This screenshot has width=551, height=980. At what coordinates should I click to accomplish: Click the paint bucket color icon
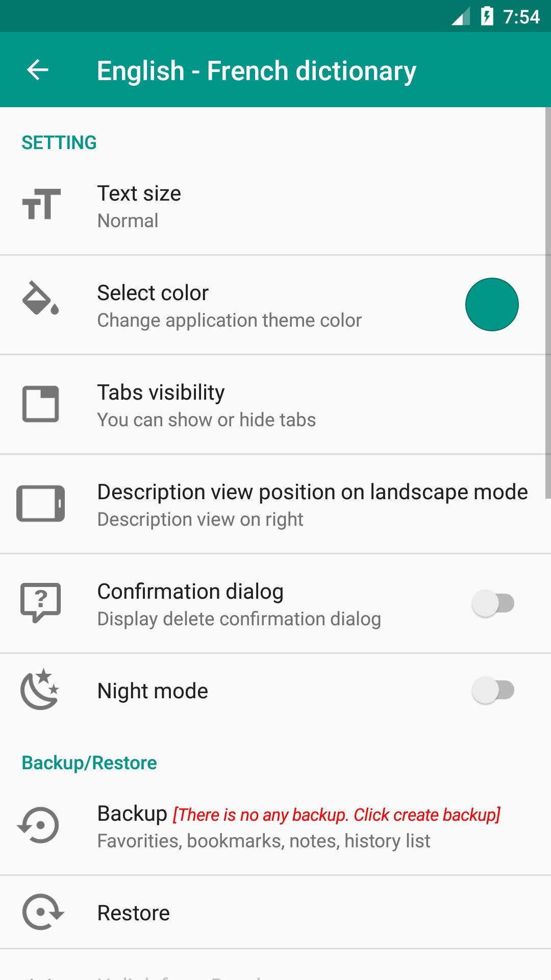coord(41,298)
